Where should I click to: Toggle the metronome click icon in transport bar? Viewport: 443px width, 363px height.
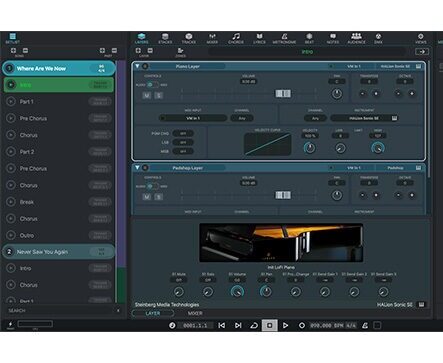click(x=365, y=325)
